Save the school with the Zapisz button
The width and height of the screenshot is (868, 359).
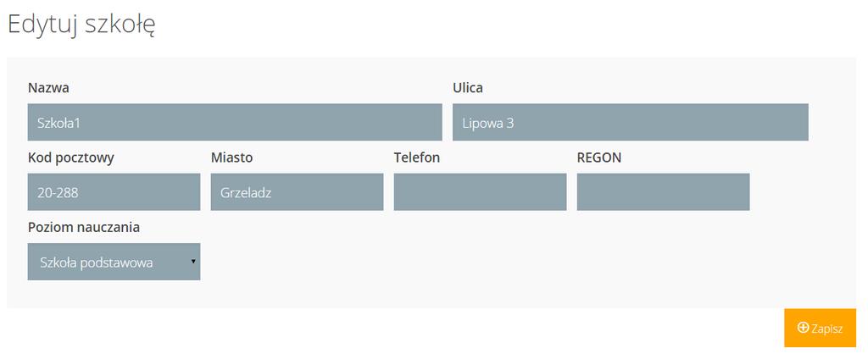coord(820,328)
